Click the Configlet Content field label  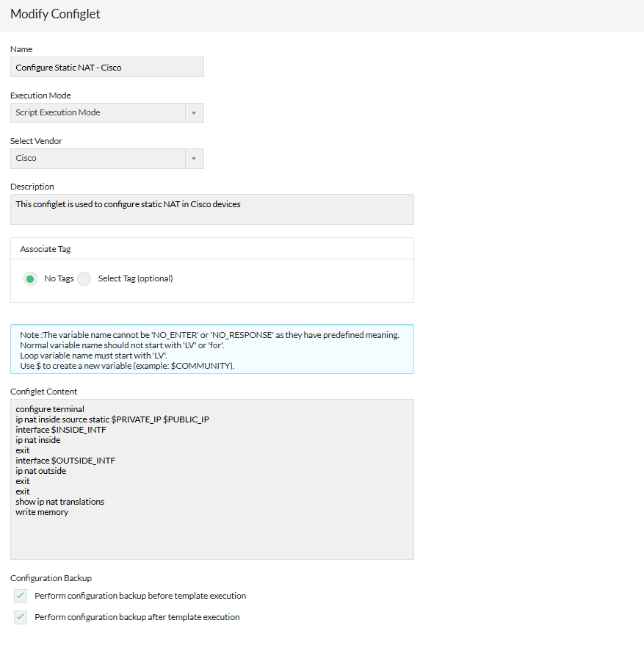click(x=43, y=392)
